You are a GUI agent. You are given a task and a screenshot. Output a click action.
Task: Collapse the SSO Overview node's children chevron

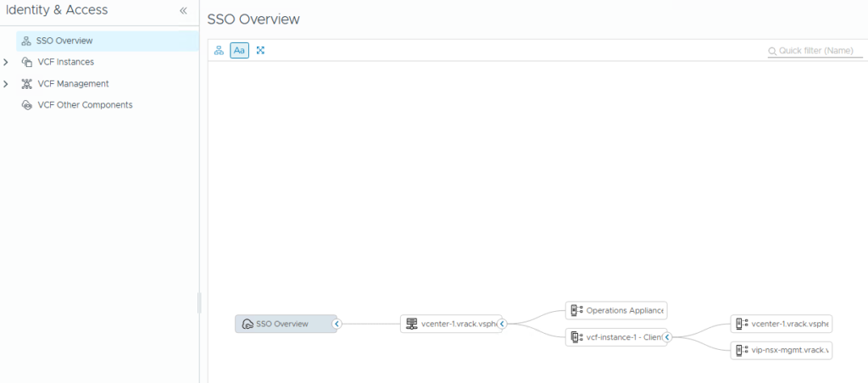(x=337, y=324)
